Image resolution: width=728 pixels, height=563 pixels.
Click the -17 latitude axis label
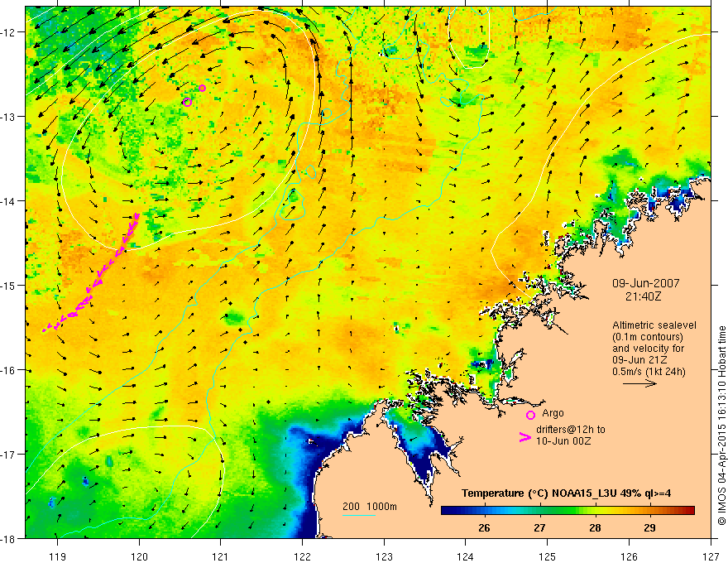pos(9,455)
